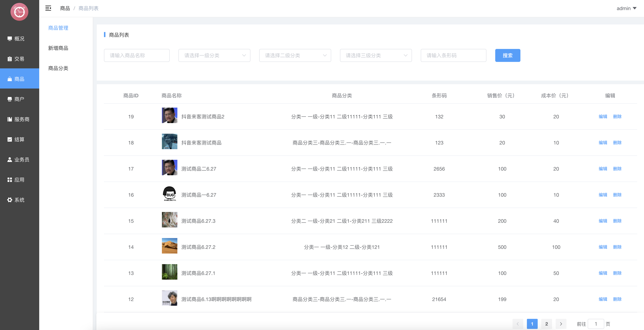
Task: Click the 请输入商品名称 input field
Action: click(x=137, y=55)
